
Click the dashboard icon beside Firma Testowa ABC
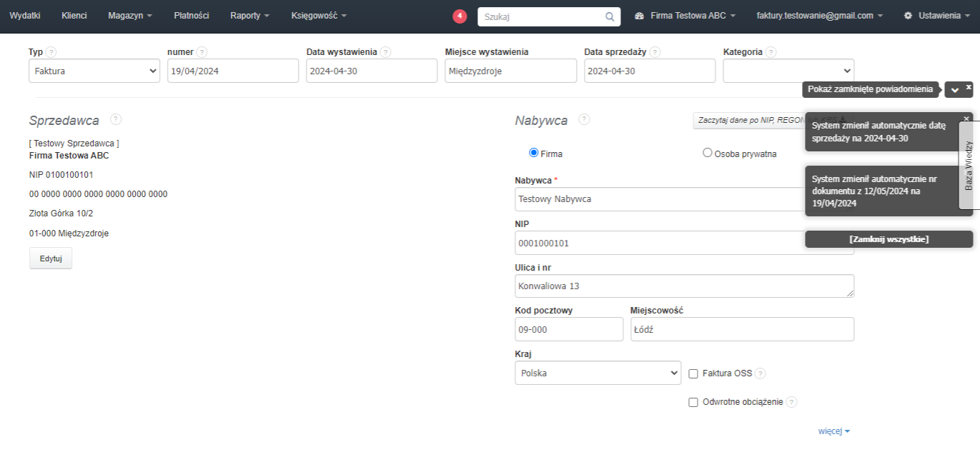639,16
